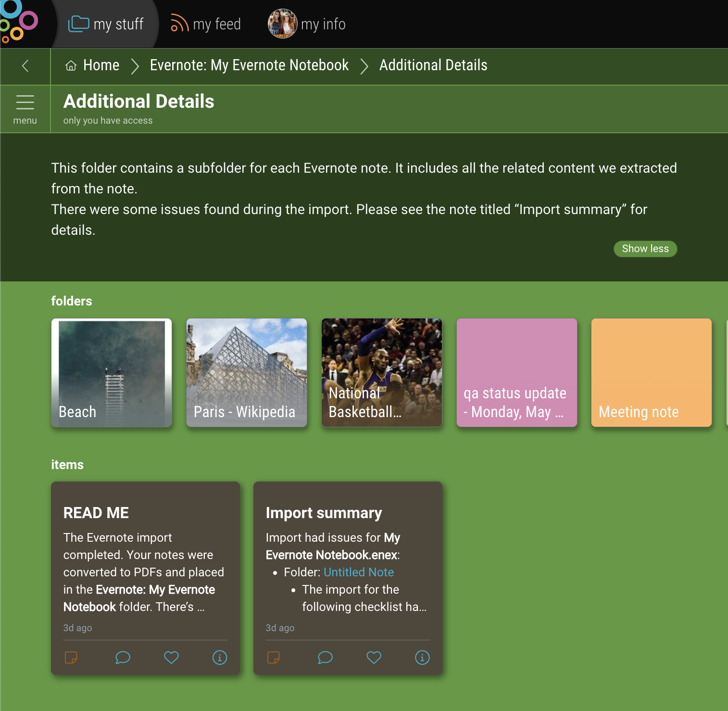Click chevron after Home in breadcrumb

(x=135, y=66)
